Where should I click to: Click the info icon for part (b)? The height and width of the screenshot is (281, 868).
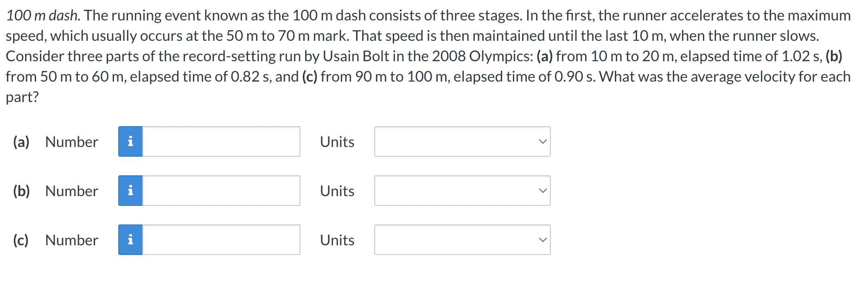pos(130,191)
